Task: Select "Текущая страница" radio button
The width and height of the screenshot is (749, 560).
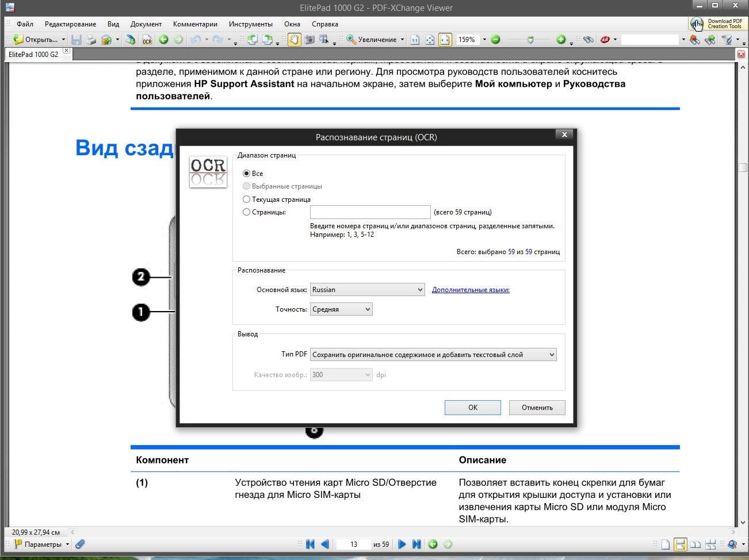Action: 246,200
